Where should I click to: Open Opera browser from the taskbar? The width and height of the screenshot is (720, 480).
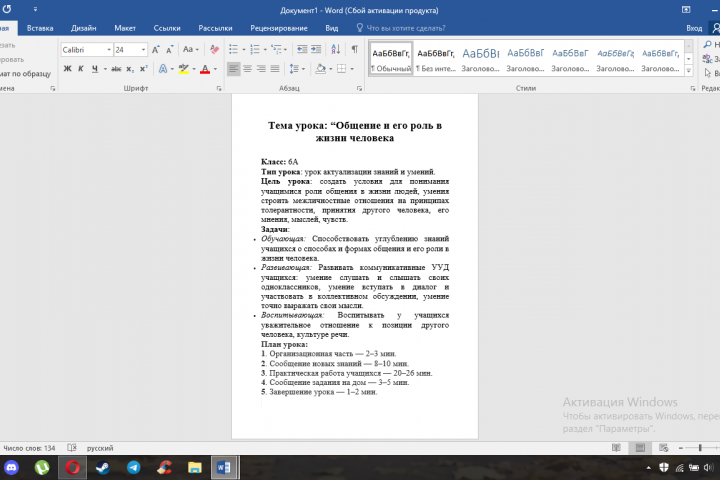click(x=72, y=468)
